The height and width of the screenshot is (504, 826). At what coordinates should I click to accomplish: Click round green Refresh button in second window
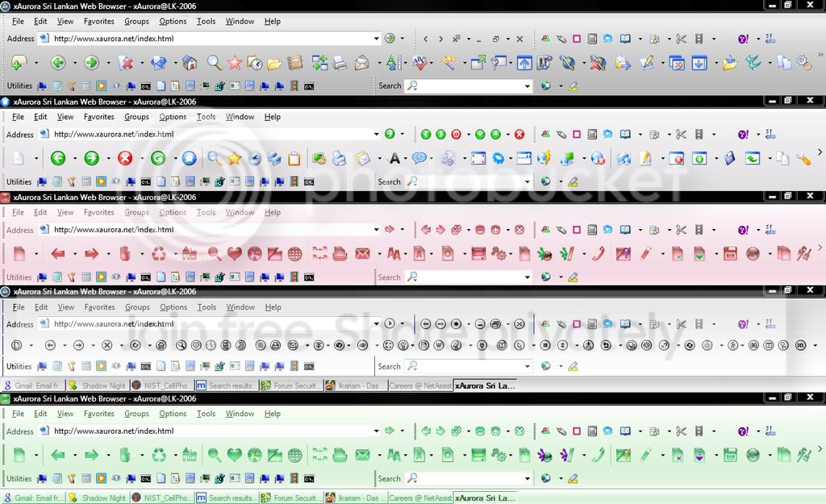pyautogui.click(x=158, y=158)
